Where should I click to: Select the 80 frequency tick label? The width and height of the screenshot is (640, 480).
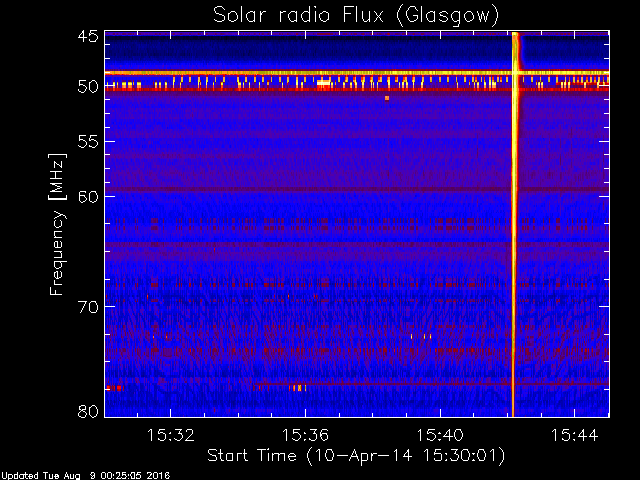(88, 411)
